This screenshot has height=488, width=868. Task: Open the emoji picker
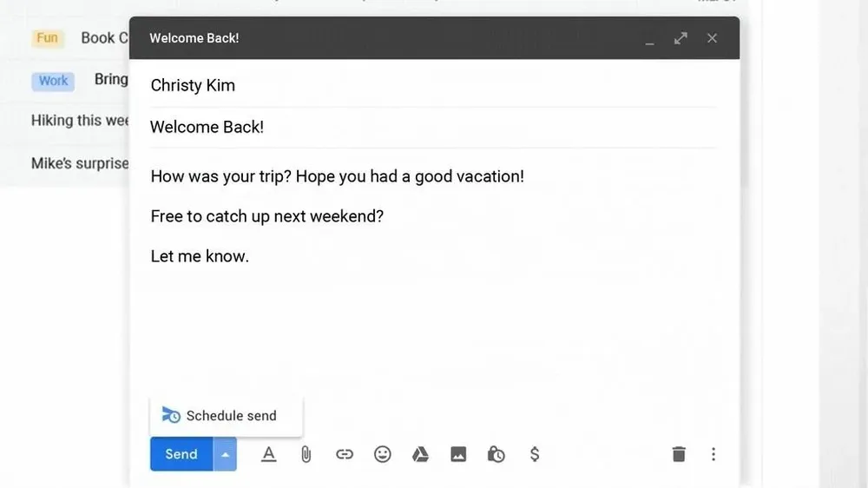point(382,454)
